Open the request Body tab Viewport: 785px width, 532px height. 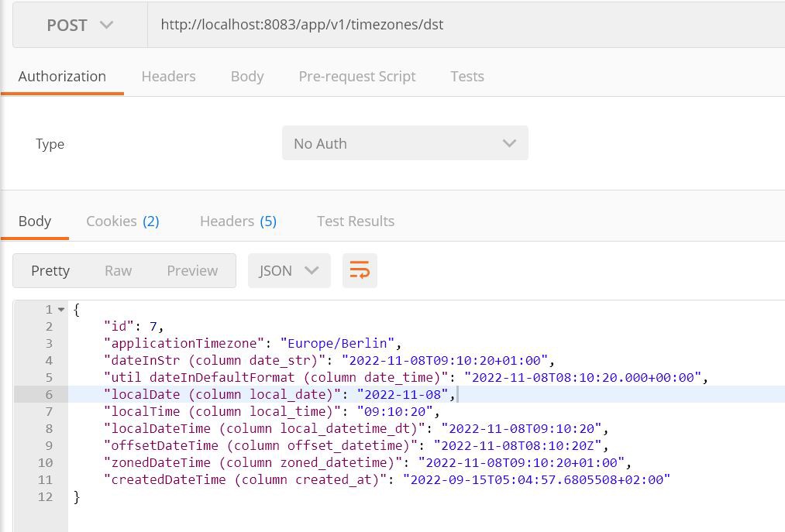(247, 77)
